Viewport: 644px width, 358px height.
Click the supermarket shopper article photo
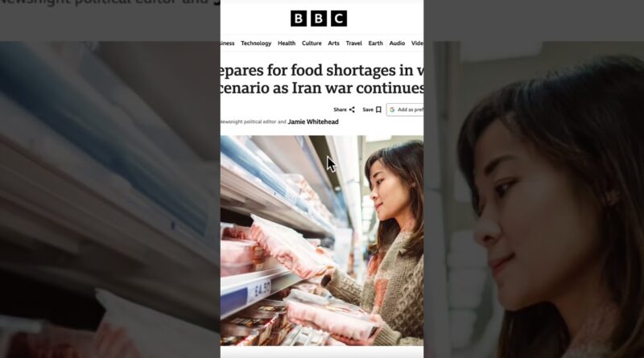click(322, 241)
